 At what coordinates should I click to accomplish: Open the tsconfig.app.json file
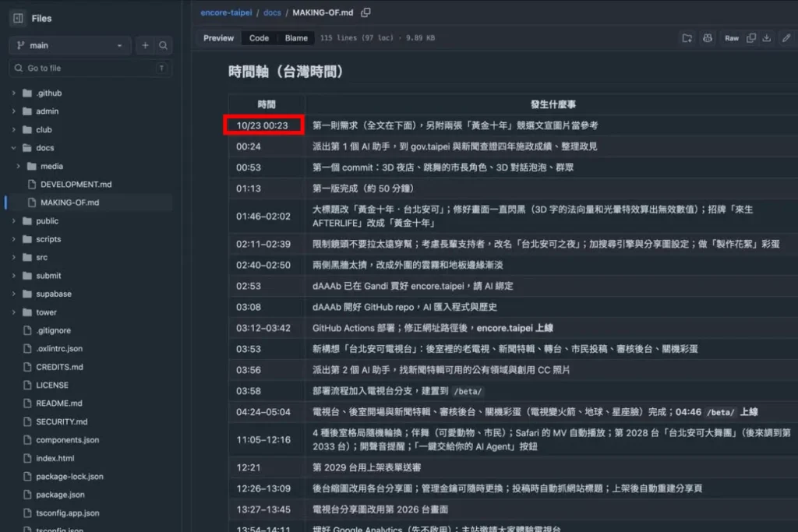[68, 513]
